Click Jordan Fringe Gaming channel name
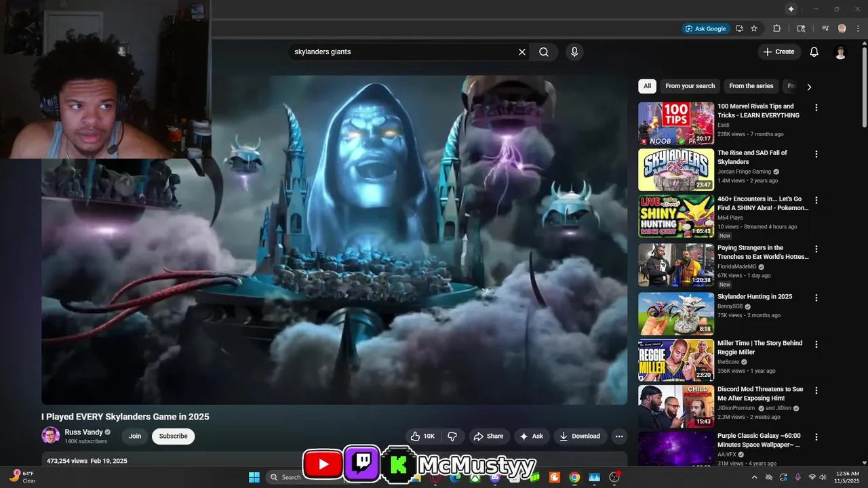This screenshot has height=488, width=868. 744,171
